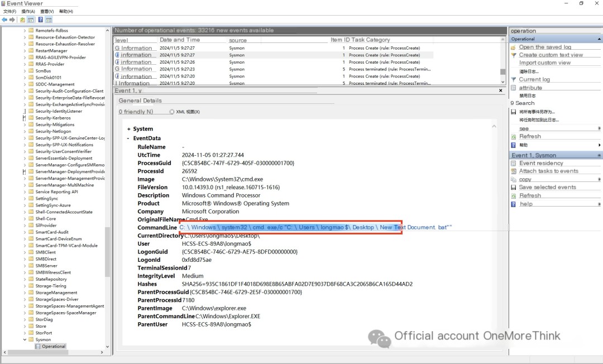Collapse the Event 1, Sysmon actions section
This screenshot has width=603, height=364.
[599, 155]
